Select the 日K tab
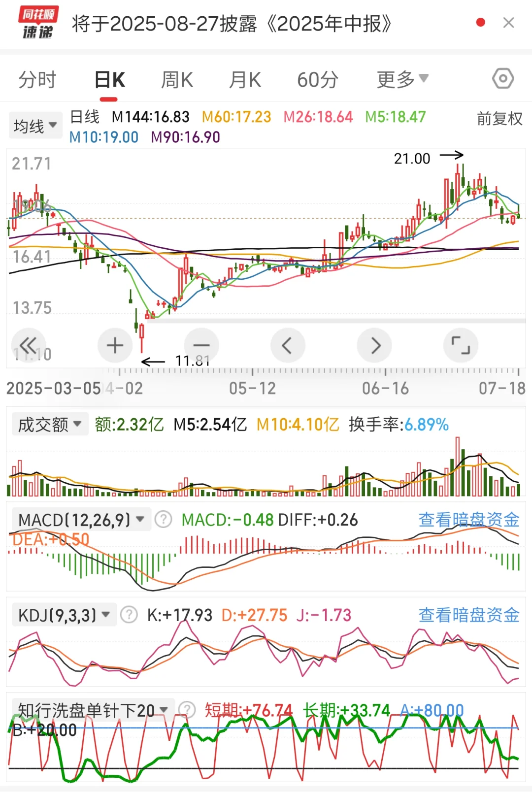 (x=109, y=80)
